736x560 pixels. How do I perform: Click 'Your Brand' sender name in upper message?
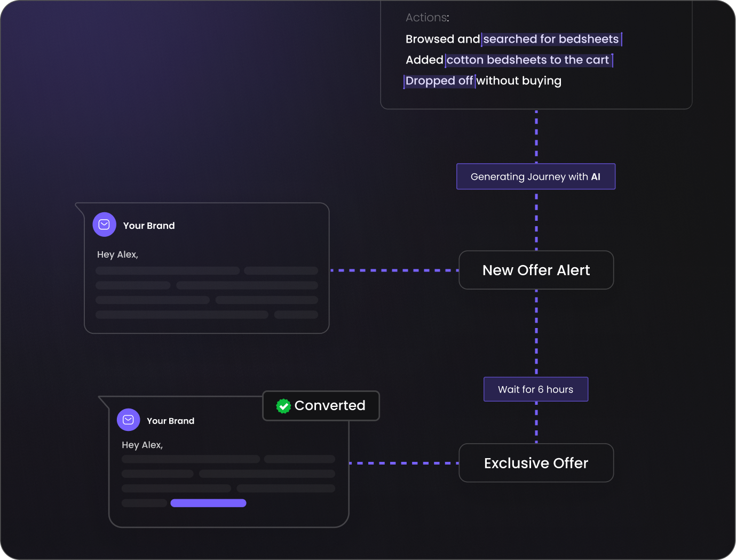coord(149,226)
